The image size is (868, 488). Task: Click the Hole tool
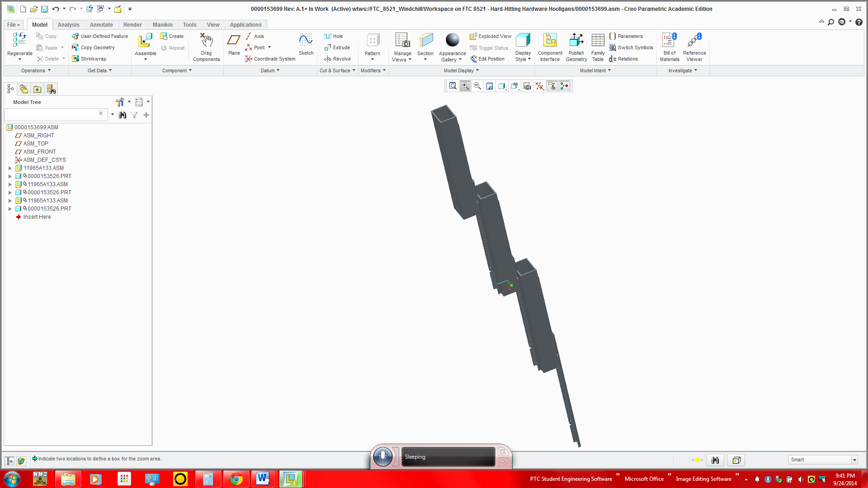tap(335, 36)
